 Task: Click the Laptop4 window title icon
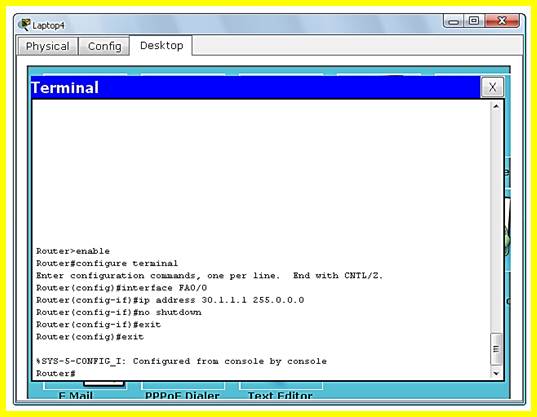pyautogui.click(x=24, y=25)
